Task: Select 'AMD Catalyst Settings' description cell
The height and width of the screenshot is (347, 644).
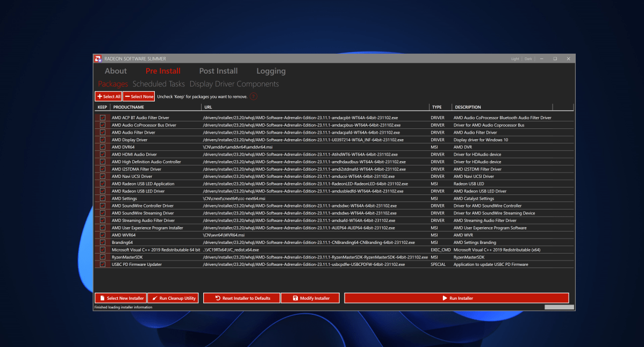Action: tap(474, 199)
